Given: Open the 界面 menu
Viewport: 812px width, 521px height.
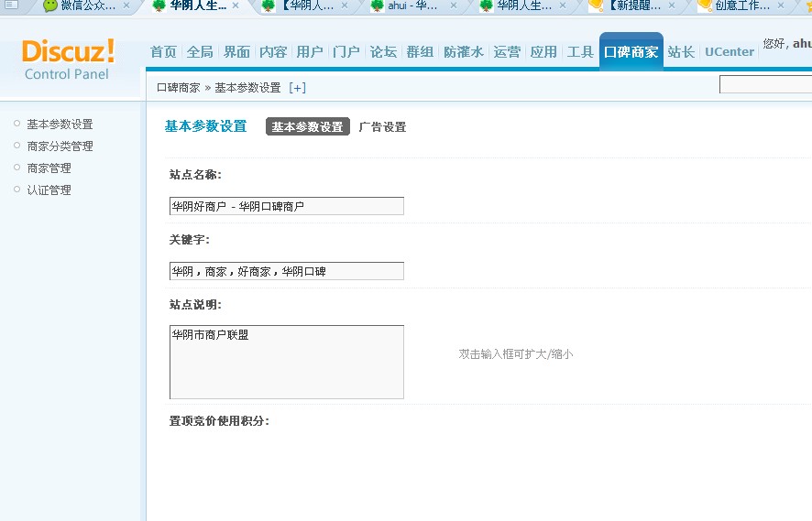Looking at the screenshot, I should click(x=236, y=52).
